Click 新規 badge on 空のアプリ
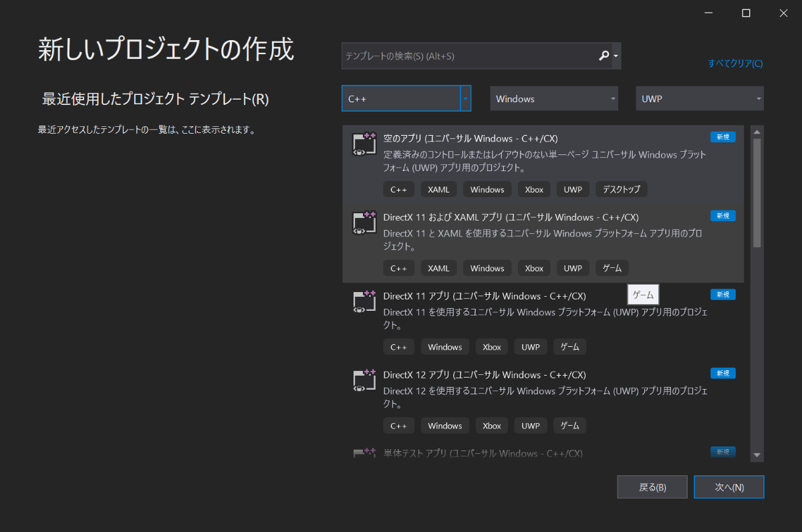The width and height of the screenshot is (802, 532). pos(723,137)
